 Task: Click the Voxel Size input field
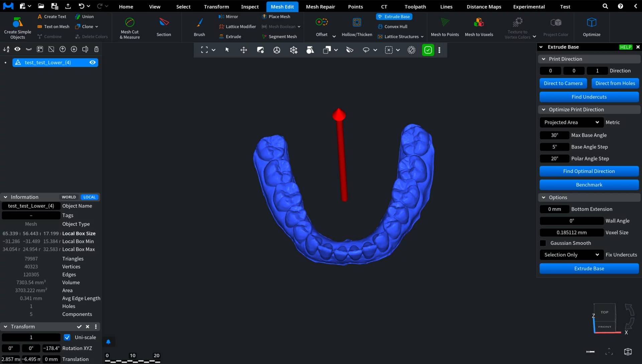pos(571,232)
